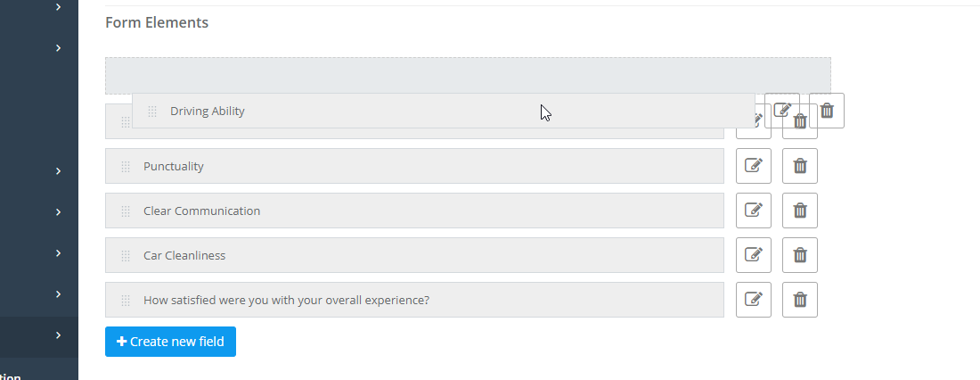Viewport: 980px width, 380px height.
Task: Edit the Clear Communication field
Action: [x=753, y=211]
